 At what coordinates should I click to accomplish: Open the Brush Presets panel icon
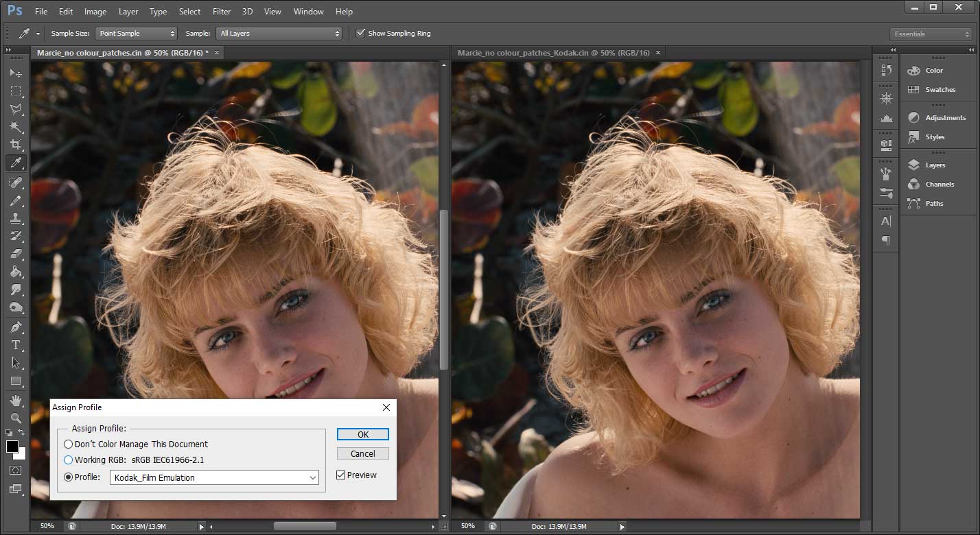pyautogui.click(x=886, y=193)
